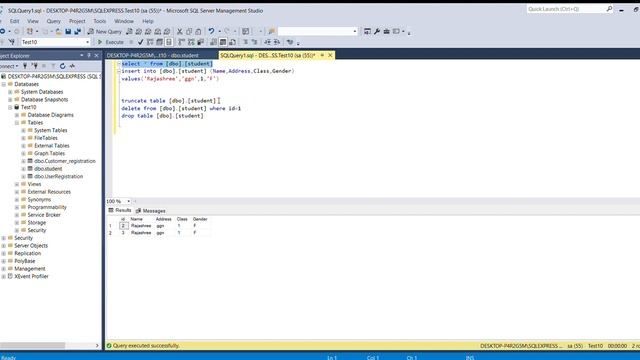Open the Test10 database dropdown
The width and height of the screenshot is (640, 360).
[87, 42]
